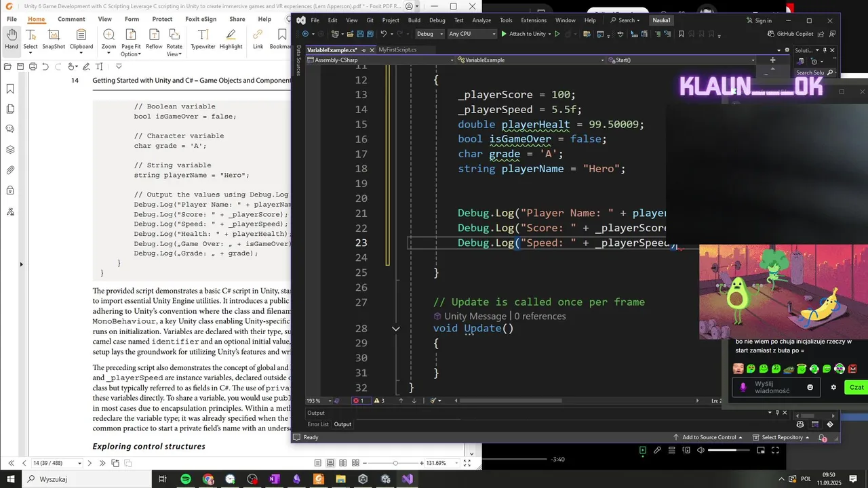Click GitHub Copilot button
This screenshot has height=488, width=868.
[790, 34]
